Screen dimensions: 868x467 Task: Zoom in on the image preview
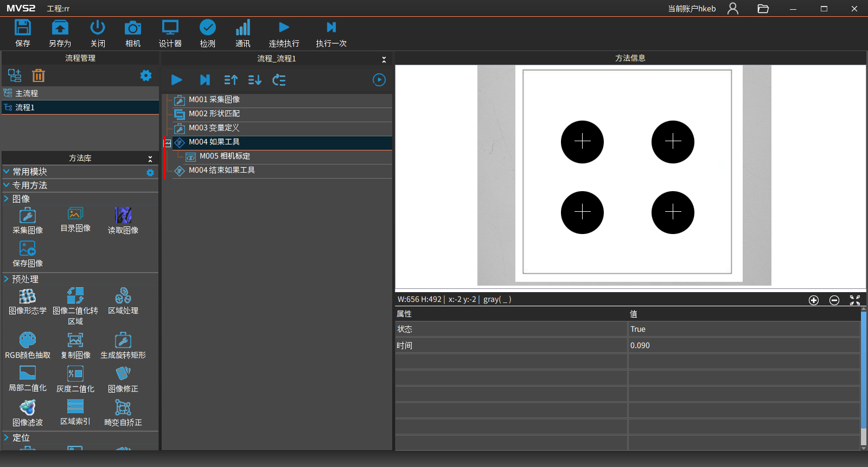(814, 300)
